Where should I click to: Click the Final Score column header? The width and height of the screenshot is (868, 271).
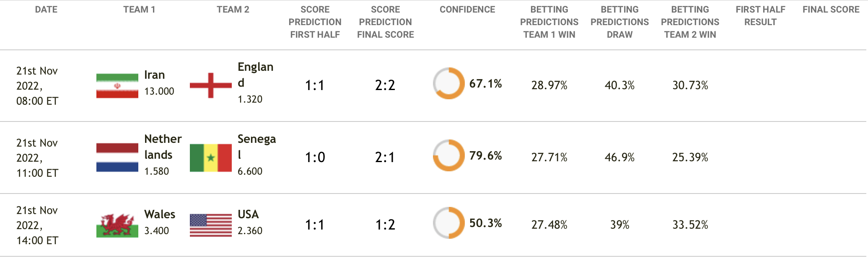tap(831, 10)
